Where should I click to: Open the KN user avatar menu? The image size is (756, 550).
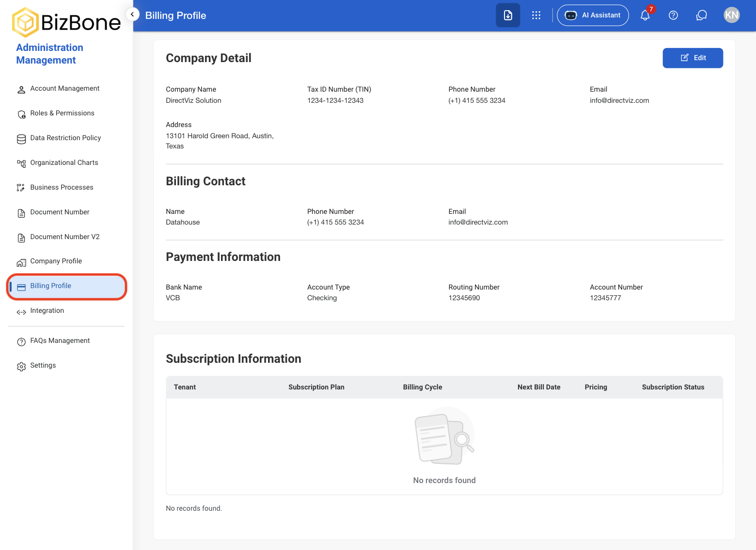(731, 15)
